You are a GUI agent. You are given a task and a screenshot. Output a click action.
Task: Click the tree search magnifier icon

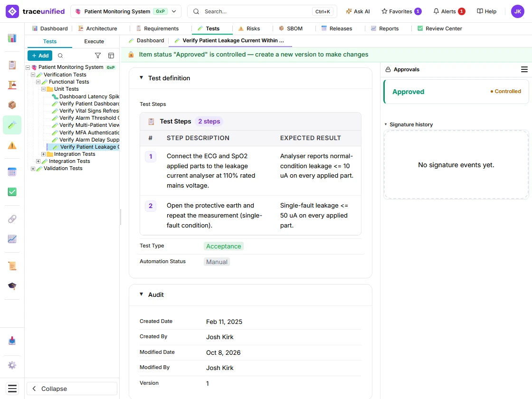[60, 56]
